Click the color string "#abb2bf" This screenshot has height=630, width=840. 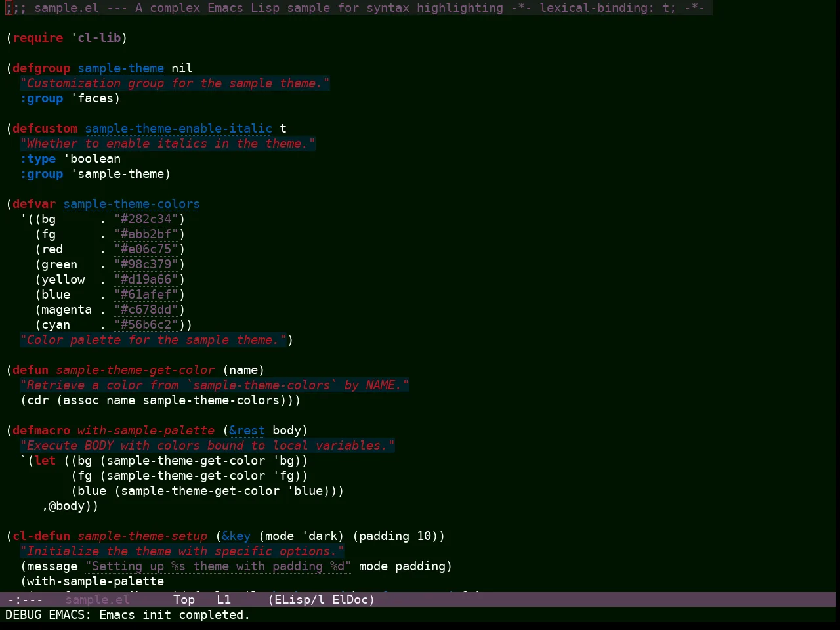pos(146,234)
